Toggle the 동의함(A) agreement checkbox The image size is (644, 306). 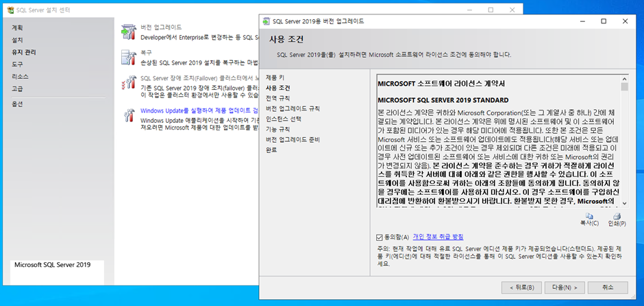point(379,237)
